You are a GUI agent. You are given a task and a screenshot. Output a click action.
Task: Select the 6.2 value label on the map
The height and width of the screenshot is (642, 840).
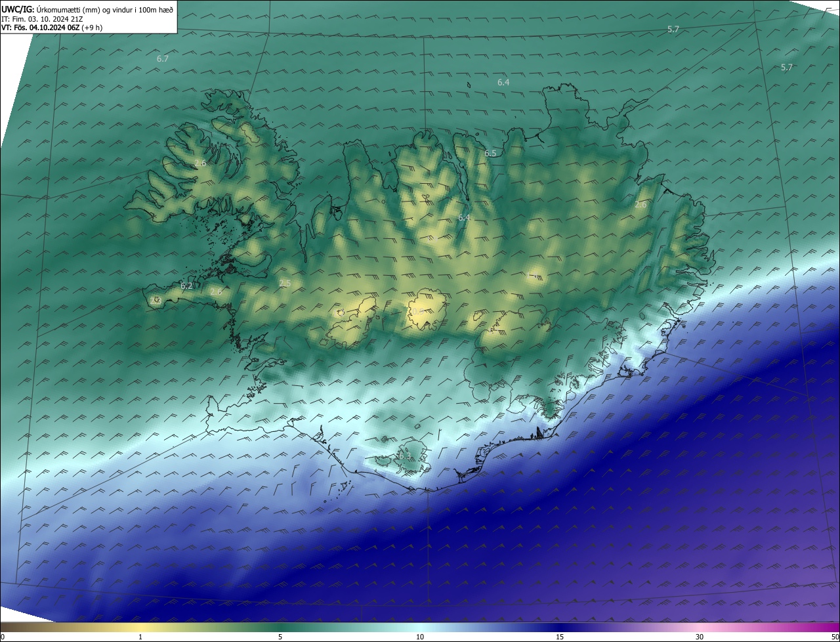click(x=186, y=286)
